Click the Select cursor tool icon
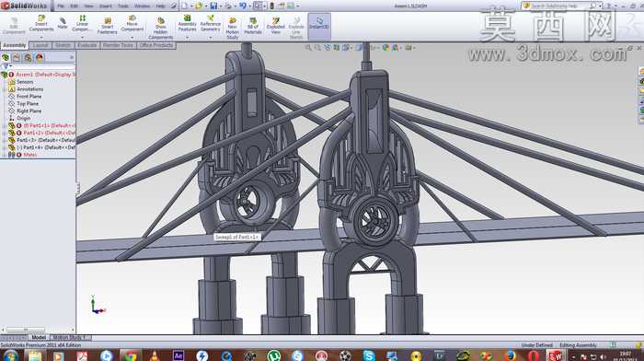This screenshot has width=644, height=361. (x=258, y=6)
